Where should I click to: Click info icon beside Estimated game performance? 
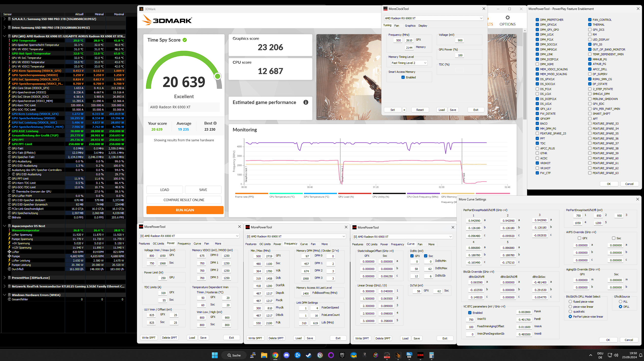pyautogui.click(x=306, y=102)
